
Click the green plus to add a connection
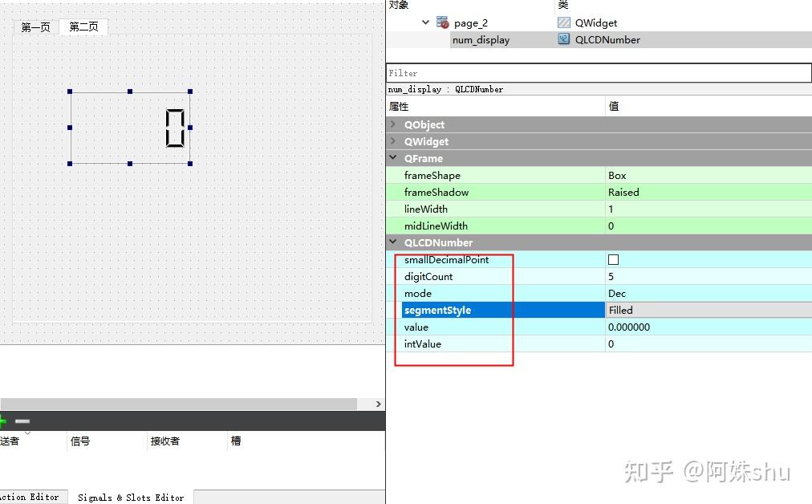pos(2,421)
